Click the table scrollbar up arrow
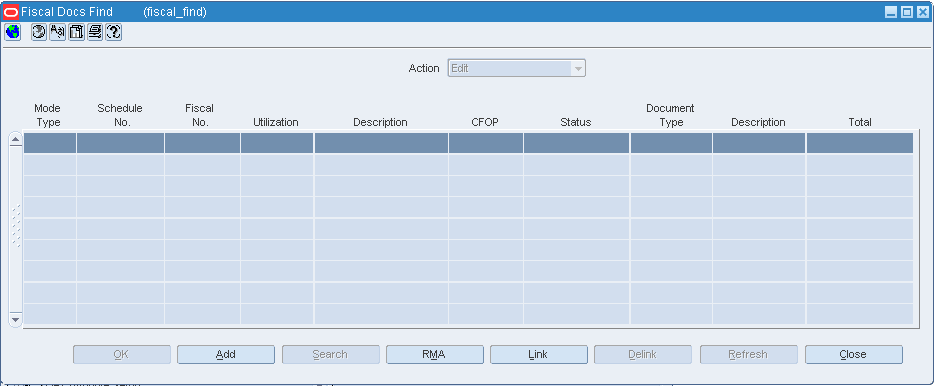Image resolution: width=935 pixels, height=386 pixels. click(x=16, y=139)
